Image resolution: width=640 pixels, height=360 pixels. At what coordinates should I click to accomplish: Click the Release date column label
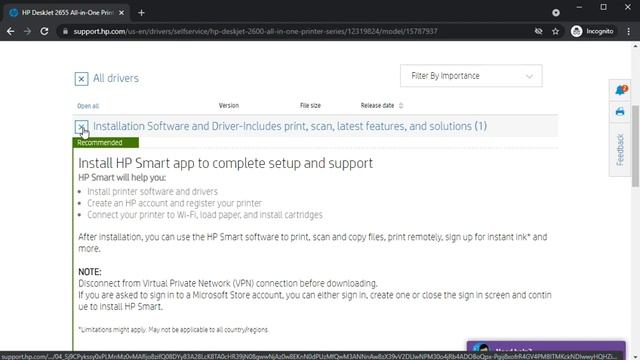(x=377, y=106)
